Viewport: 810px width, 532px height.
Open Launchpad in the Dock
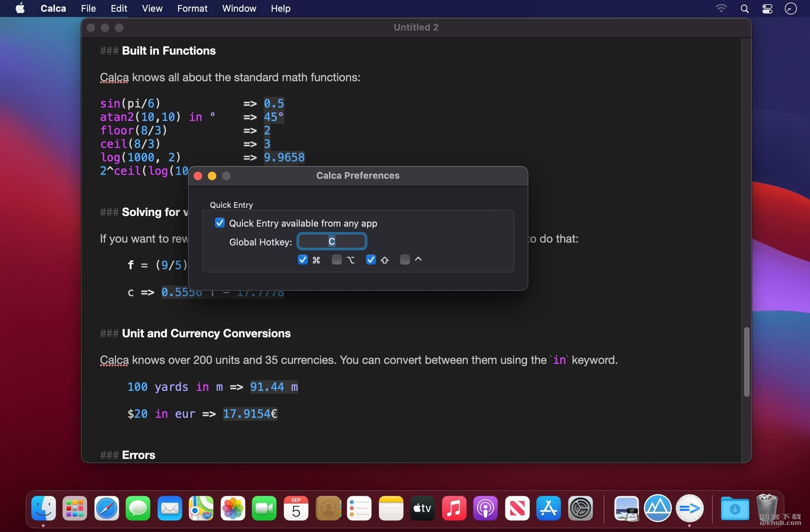click(x=75, y=508)
